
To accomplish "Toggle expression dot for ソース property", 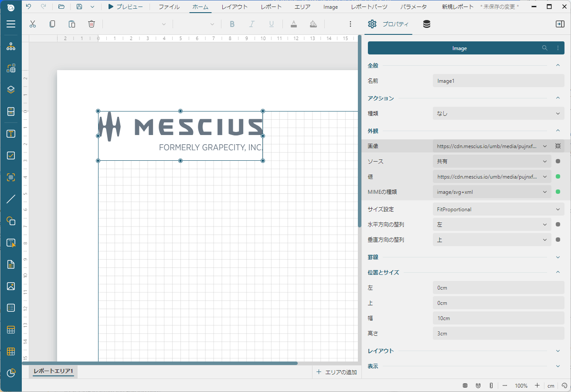I will point(558,161).
